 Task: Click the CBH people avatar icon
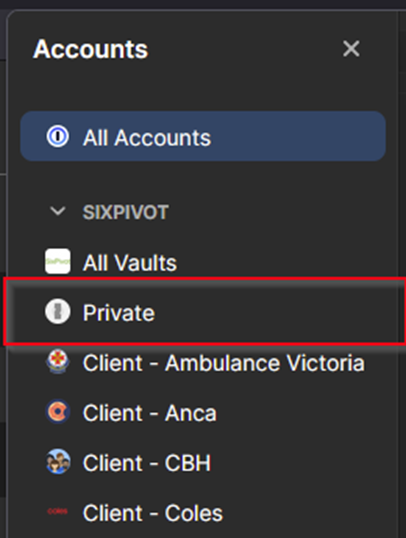pos(58,461)
